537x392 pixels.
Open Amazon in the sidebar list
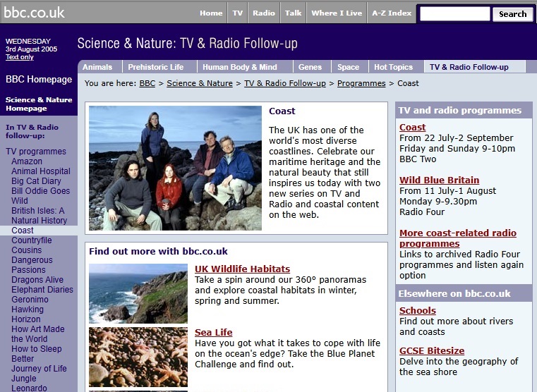click(x=27, y=161)
